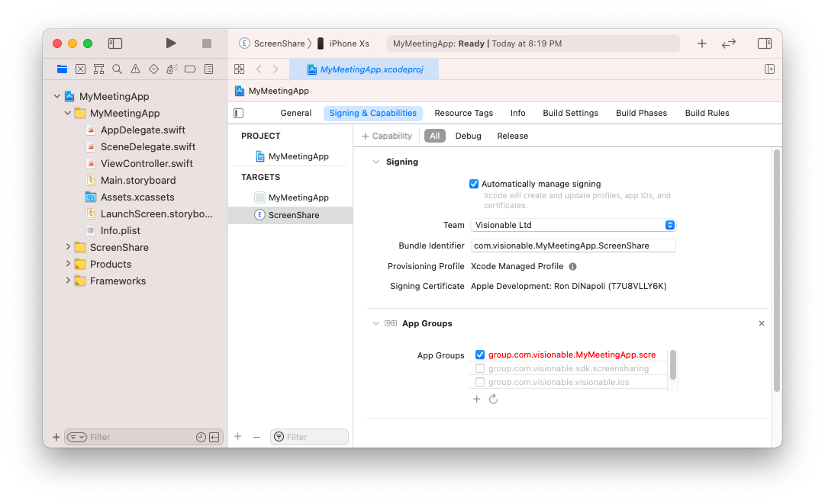The image size is (825, 504).
Task: Choose iPhone Xs run destination
Action: coord(343,43)
